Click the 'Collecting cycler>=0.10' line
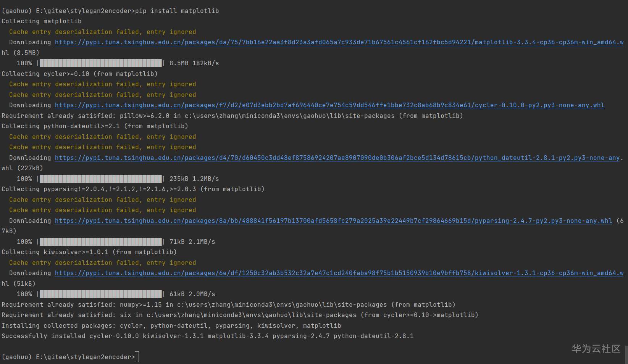Screen dimensions: 628x364 pyautogui.click(x=79, y=74)
